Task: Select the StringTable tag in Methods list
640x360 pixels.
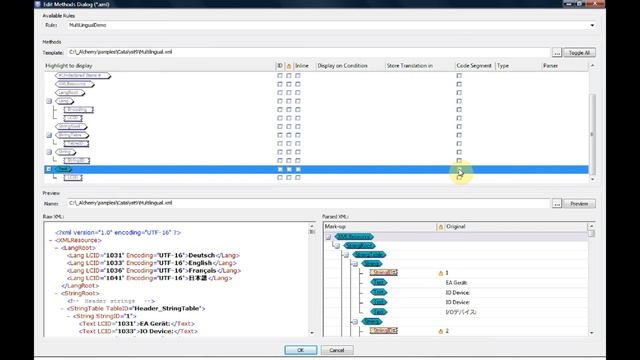Action: pyautogui.click(x=72, y=135)
